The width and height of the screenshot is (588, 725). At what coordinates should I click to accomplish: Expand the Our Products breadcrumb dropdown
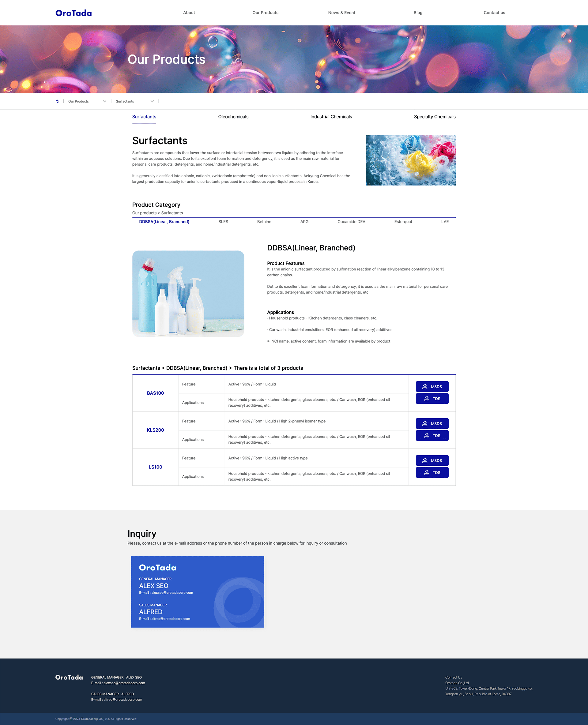(105, 101)
